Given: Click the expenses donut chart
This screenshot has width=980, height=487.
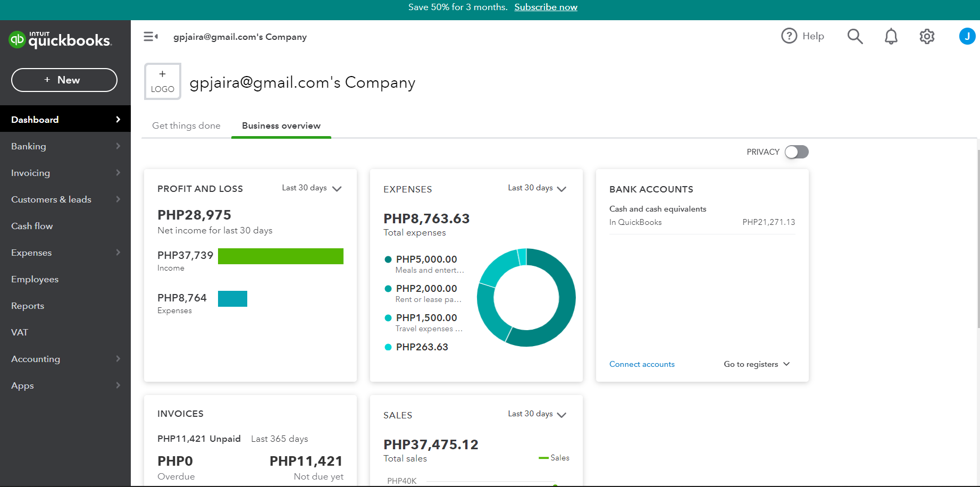Looking at the screenshot, I should (526, 298).
